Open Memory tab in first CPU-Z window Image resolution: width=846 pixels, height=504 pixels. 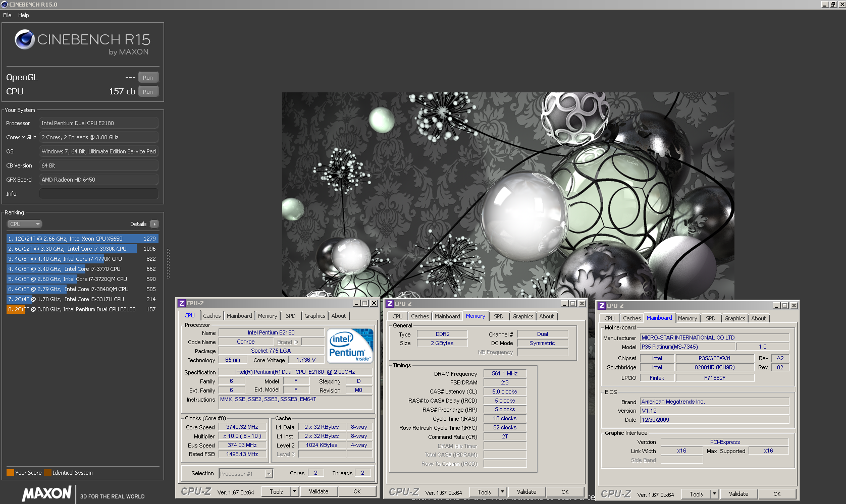(268, 316)
